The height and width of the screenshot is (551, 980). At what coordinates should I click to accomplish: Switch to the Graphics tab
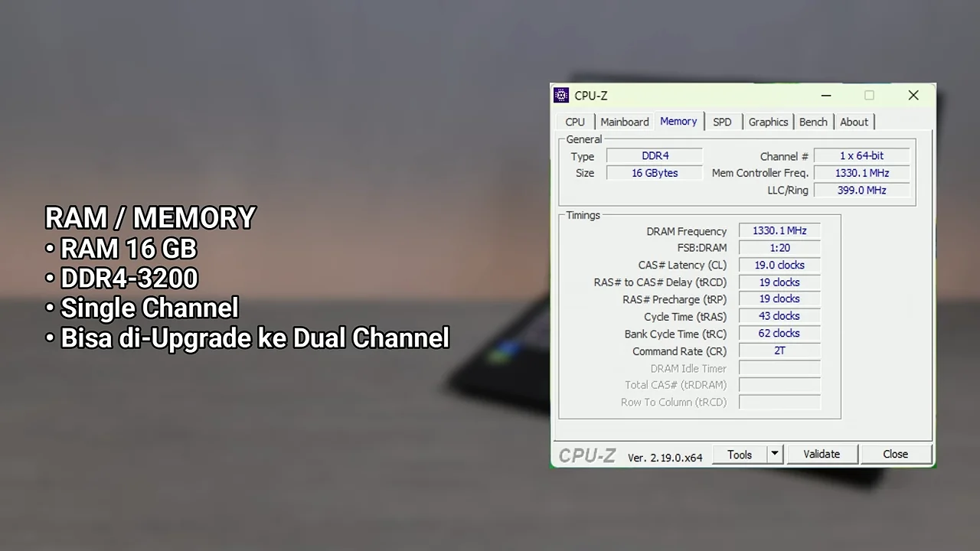pyautogui.click(x=768, y=122)
